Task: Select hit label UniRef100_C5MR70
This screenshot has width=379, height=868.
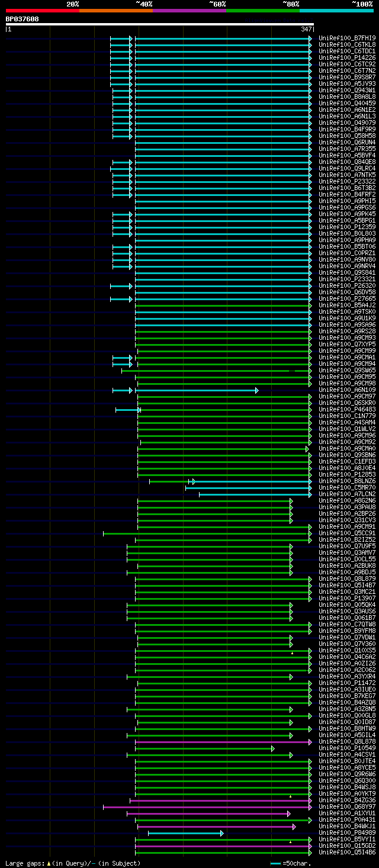Action: tap(347, 487)
